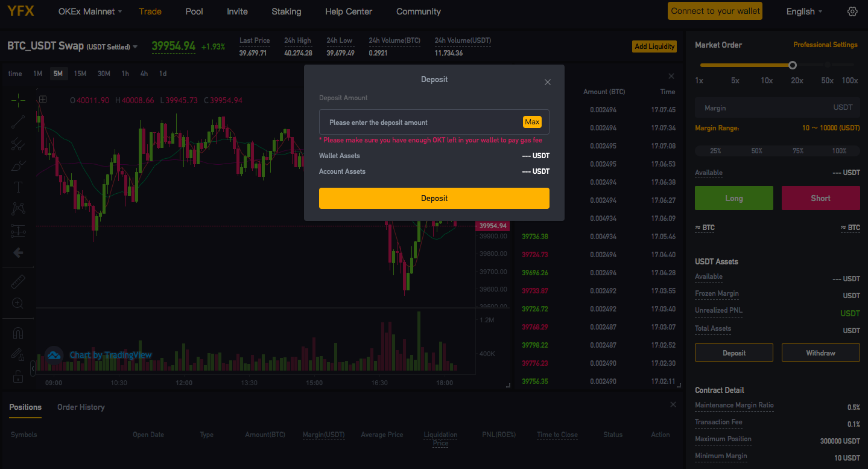
Task: Click the yellow Deposit button in dialog
Action: 434,198
